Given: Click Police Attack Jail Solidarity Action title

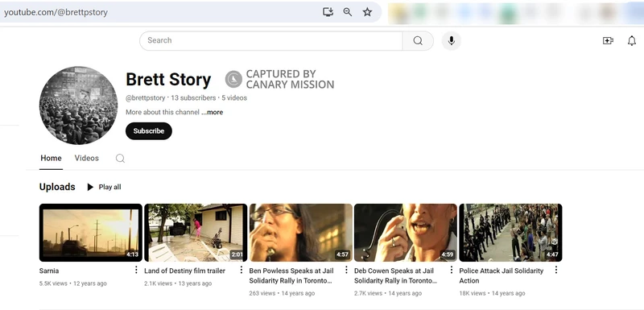Looking at the screenshot, I should (x=501, y=276).
